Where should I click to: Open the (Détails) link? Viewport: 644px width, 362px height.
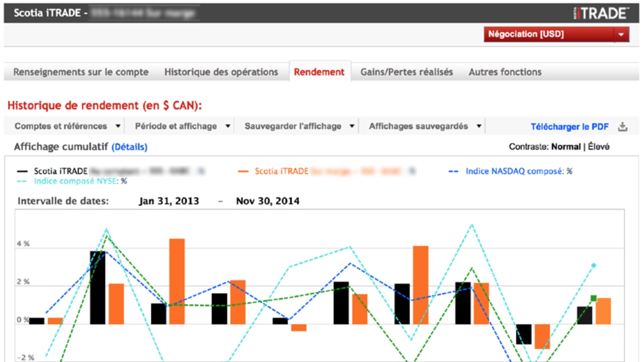129,147
